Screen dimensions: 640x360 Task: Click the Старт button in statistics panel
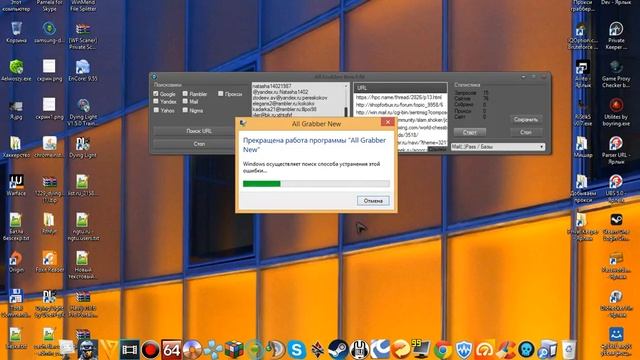pyautogui.click(x=470, y=132)
